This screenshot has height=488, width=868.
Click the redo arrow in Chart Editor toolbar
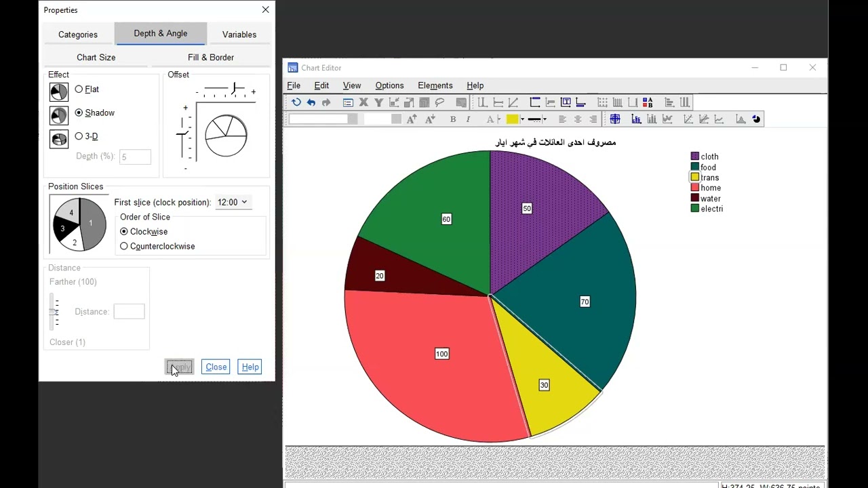pyautogui.click(x=326, y=102)
